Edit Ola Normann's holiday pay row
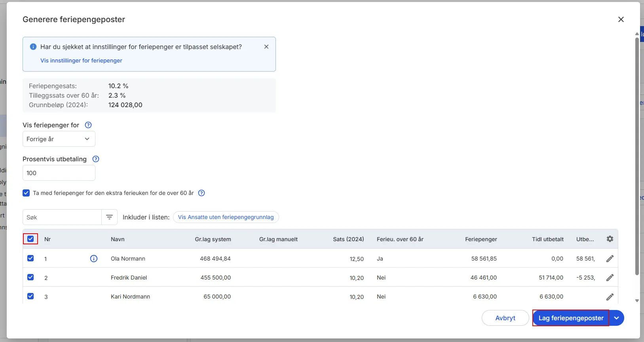 coord(610,259)
